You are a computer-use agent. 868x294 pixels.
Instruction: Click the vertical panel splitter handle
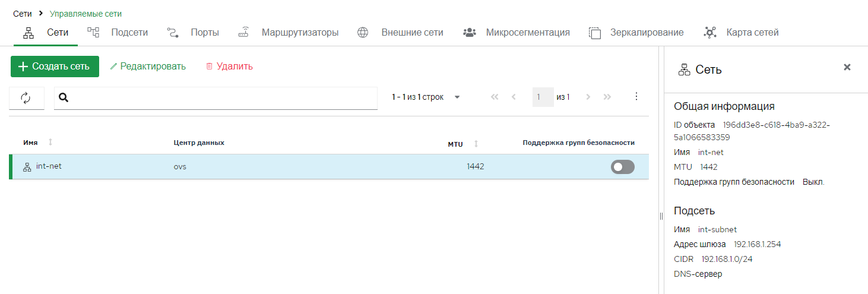pyautogui.click(x=661, y=216)
